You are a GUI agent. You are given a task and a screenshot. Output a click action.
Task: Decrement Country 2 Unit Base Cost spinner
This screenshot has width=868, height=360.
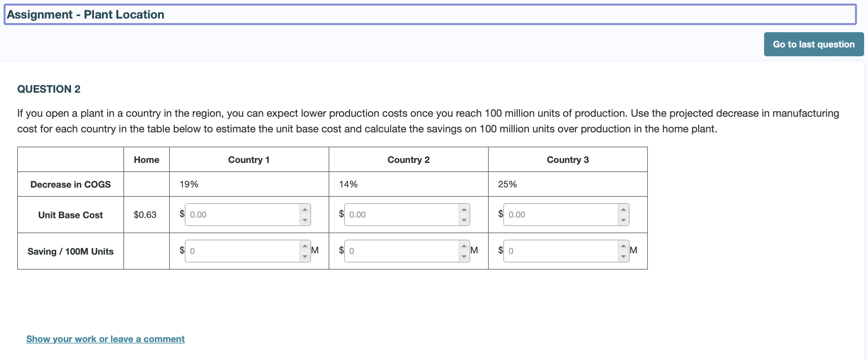pyautogui.click(x=464, y=220)
